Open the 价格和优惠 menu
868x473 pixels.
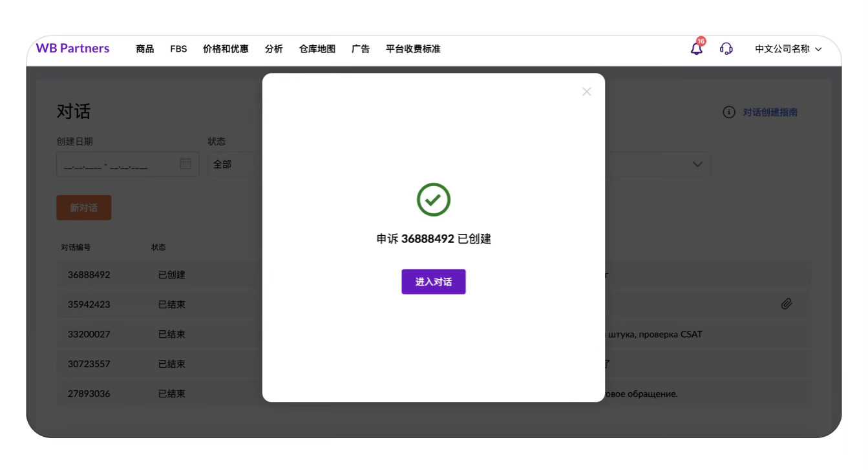point(226,49)
